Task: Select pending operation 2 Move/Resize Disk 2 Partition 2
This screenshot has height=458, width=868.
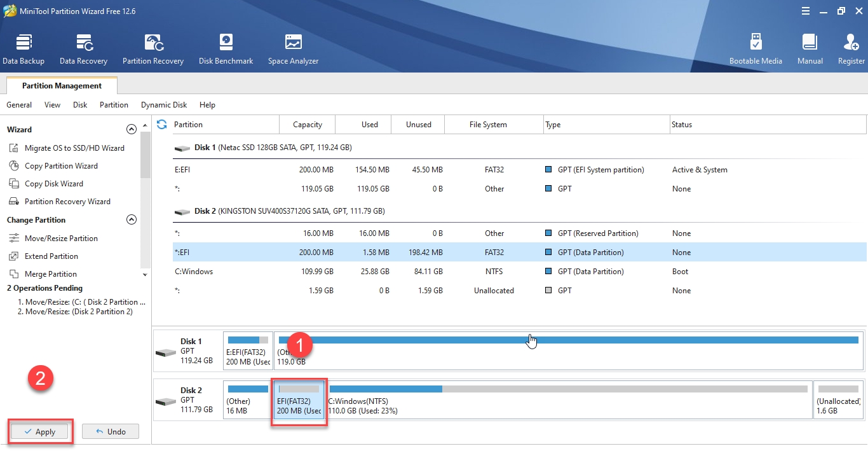Action: [75, 312]
